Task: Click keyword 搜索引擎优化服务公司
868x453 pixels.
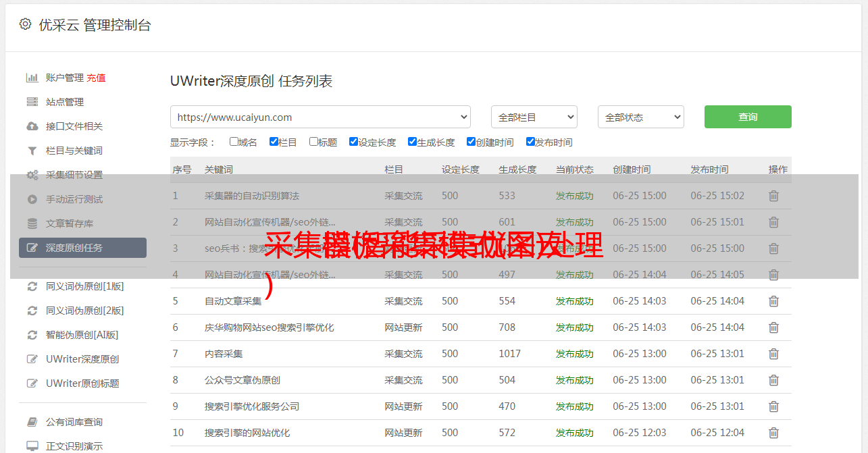Action: pos(252,406)
